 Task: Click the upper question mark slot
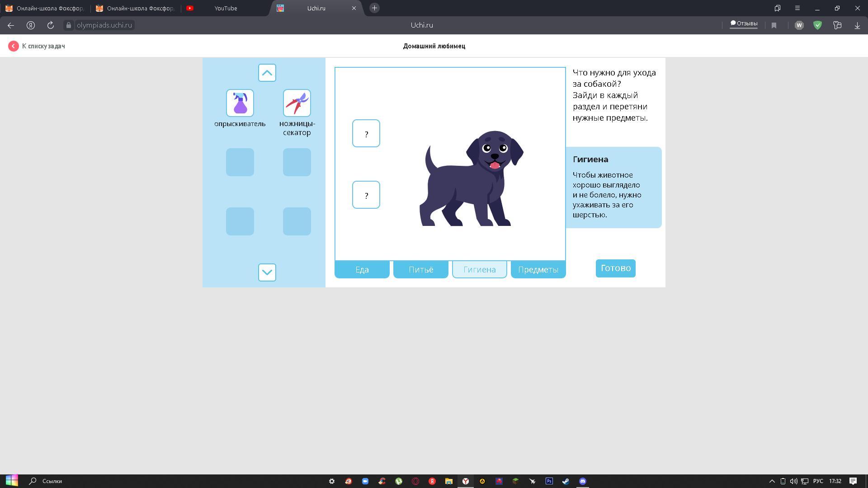pyautogui.click(x=366, y=133)
